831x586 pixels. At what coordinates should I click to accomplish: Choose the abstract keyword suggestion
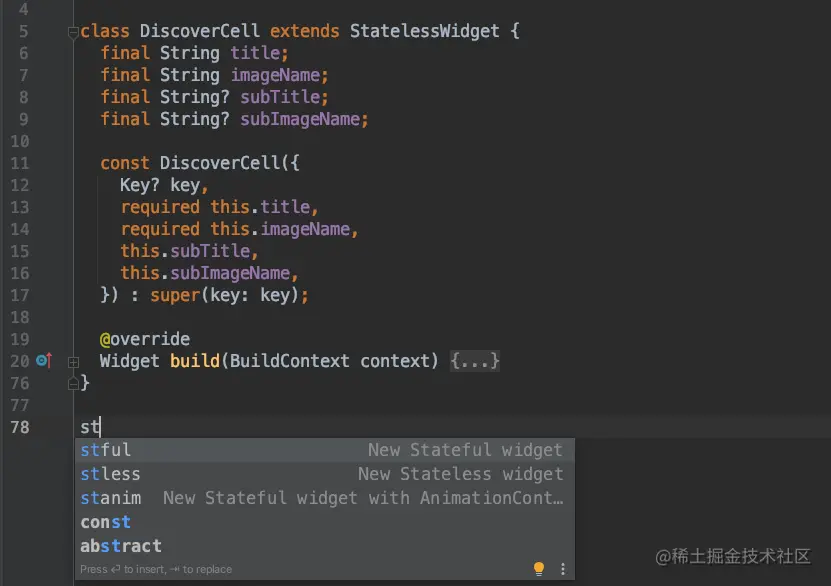tap(120, 546)
